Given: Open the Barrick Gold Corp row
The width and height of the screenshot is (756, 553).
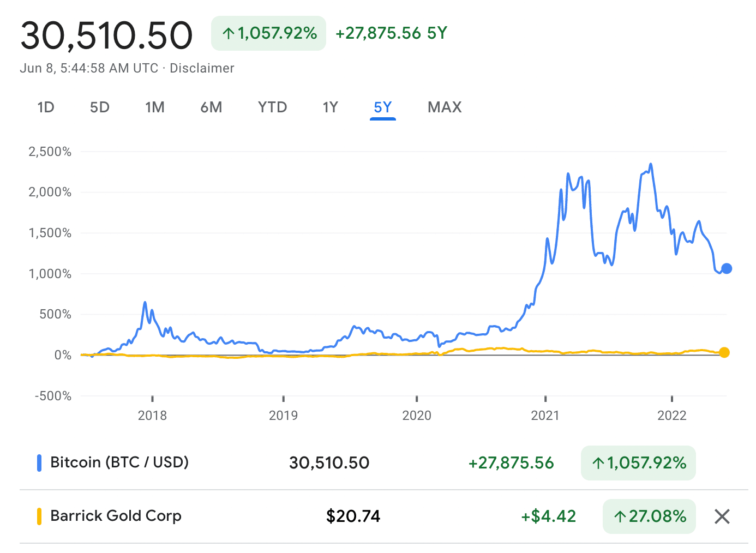Looking at the screenshot, I should [116, 516].
